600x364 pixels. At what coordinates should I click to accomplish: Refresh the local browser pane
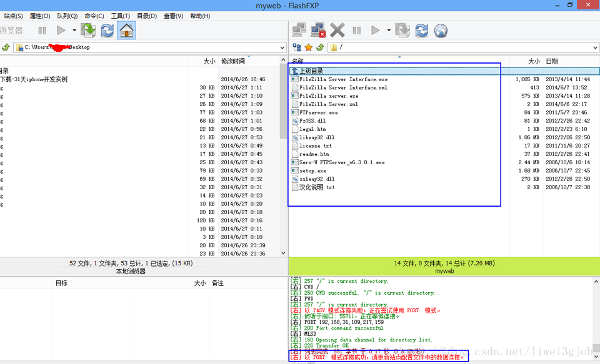[x=107, y=30]
